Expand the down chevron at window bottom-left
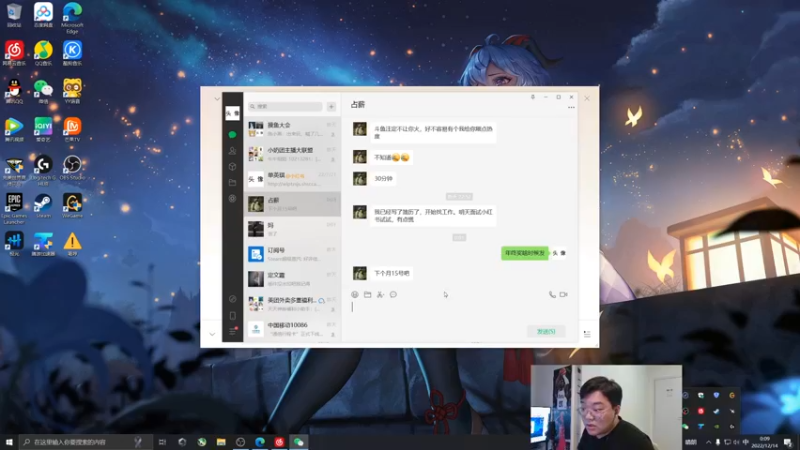800x450 pixels. (212, 334)
